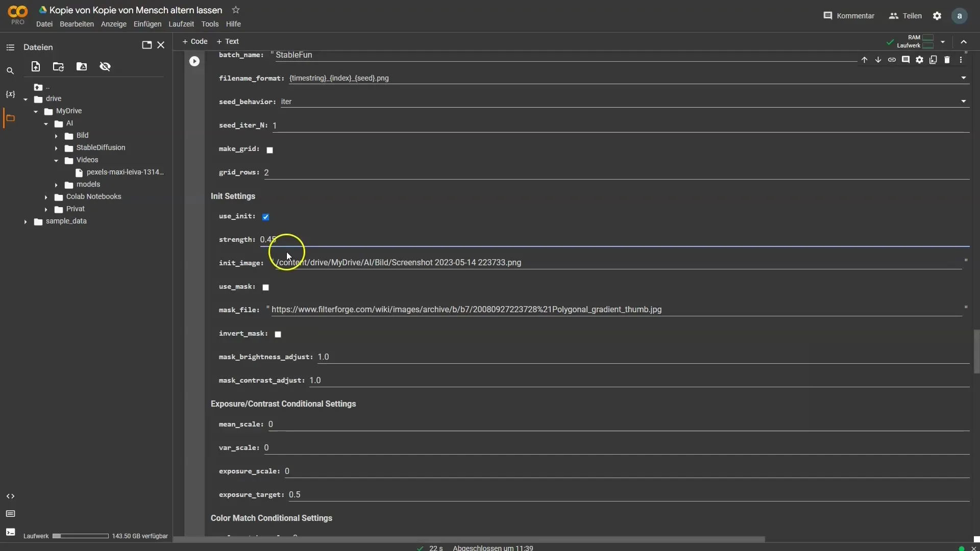Open the Files panel in new tab
980x551 pixels.
click(147, 45)
